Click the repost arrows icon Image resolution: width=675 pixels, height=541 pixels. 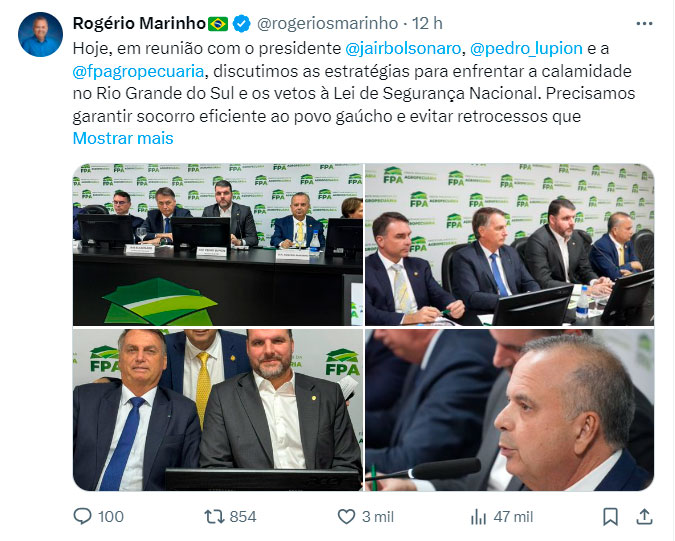213,516
